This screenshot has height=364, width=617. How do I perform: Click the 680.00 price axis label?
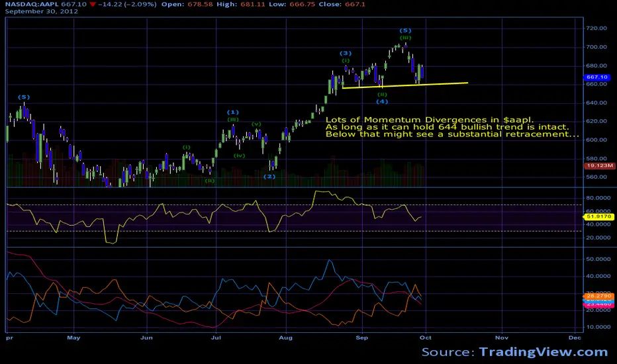coord(596,66)
